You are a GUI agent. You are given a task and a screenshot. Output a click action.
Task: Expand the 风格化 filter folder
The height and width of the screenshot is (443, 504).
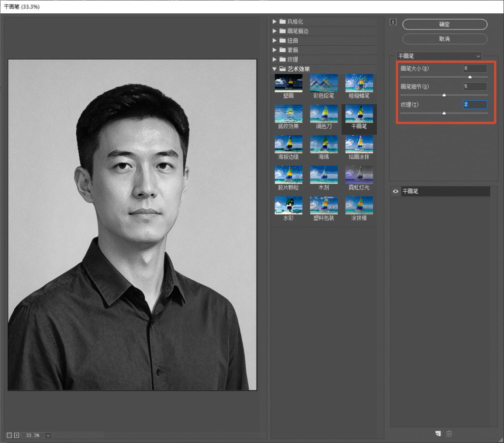275,22
